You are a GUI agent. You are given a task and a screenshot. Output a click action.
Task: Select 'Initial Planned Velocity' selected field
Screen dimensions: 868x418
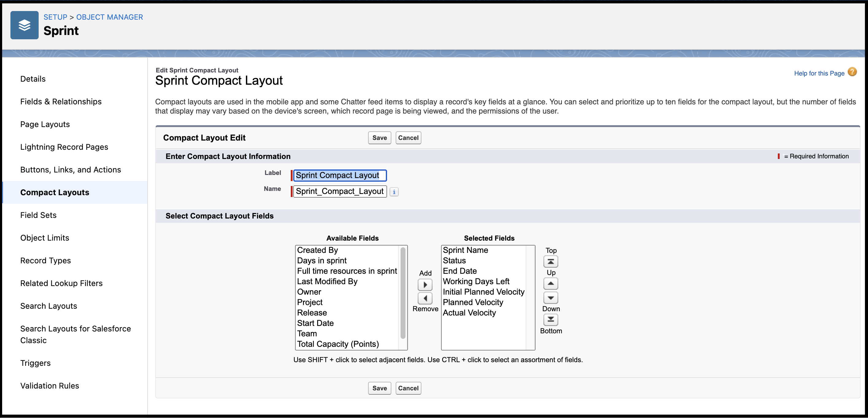click(483, 292)
